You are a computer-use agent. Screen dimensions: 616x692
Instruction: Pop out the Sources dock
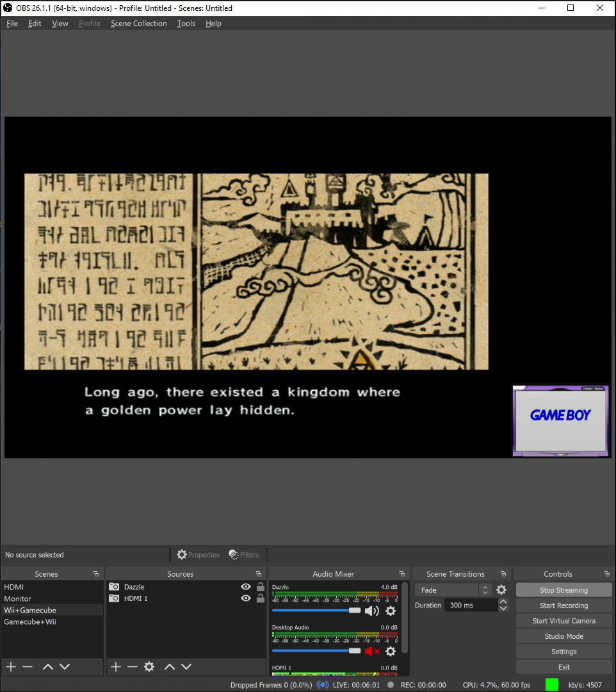click(x=259, y=573)
